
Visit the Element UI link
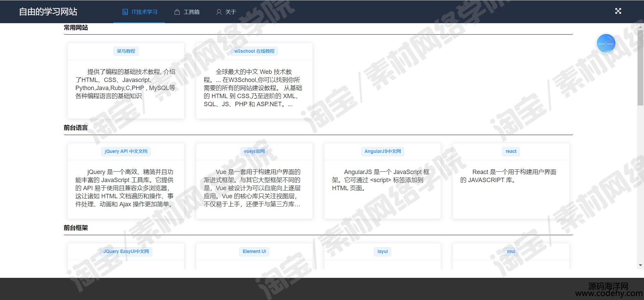254,251
